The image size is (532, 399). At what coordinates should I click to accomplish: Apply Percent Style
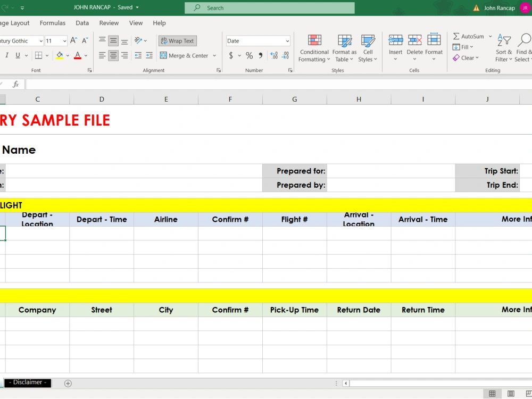[x=250, y=55]
